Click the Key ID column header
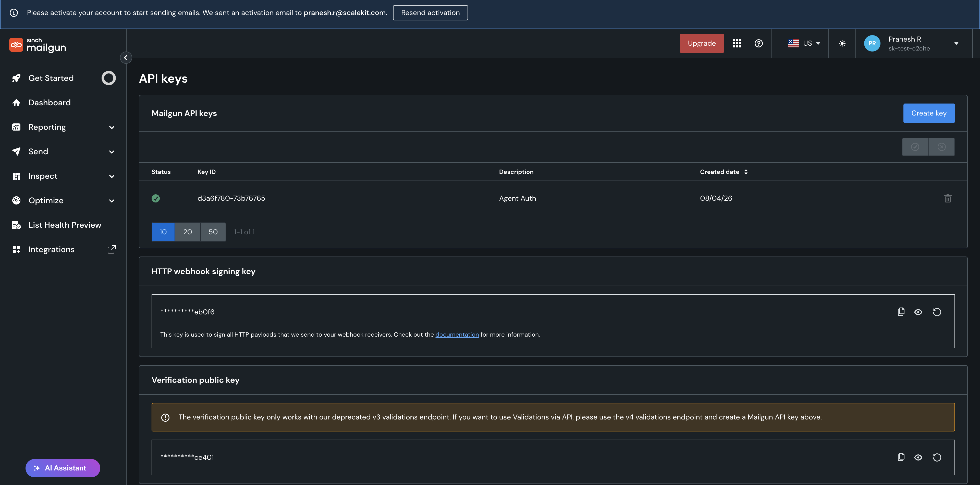The image size is (980, 485). pos(206,172)
